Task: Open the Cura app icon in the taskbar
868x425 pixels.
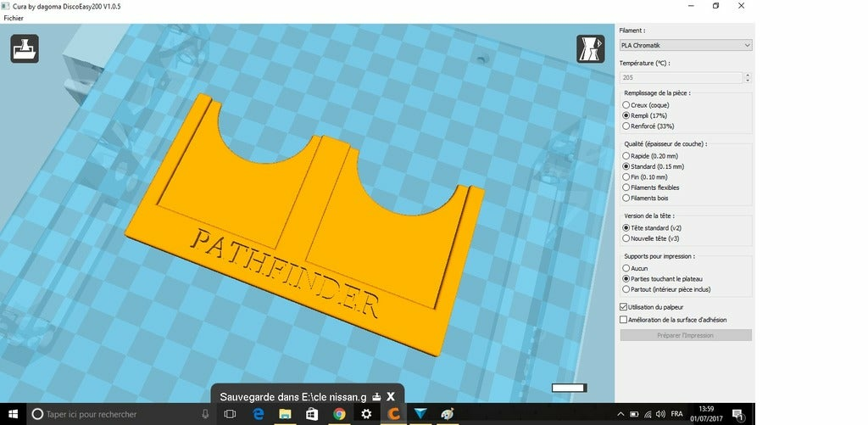Action: (x=393, y=414)
